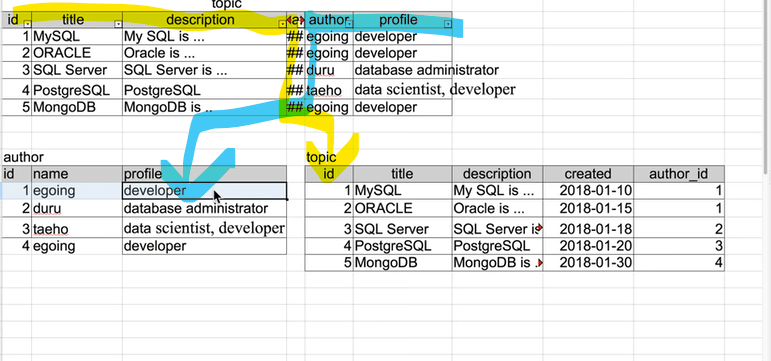Select the 'Oracle is ...' cell beside egoing
Image resolution: width=771 pixels, height=361 pixels.
point(204,53)
